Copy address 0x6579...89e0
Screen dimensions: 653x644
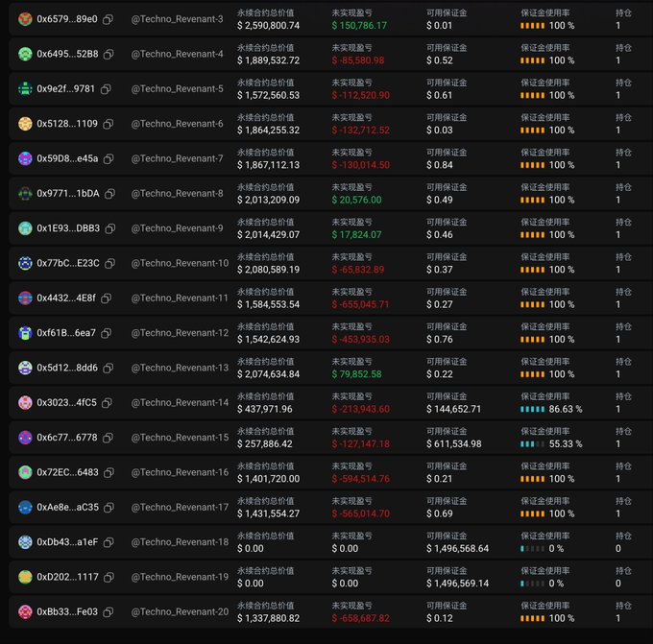(x=108, y=19)
